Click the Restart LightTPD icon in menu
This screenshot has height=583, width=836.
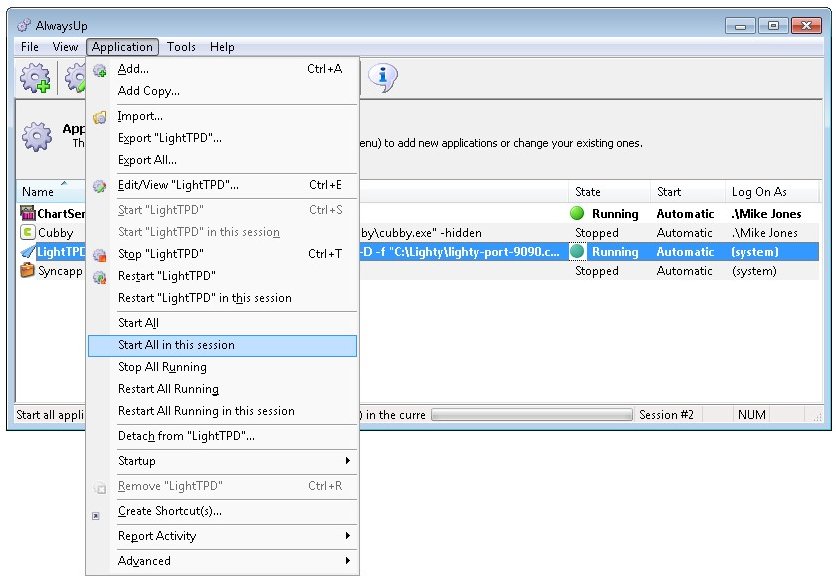tap(100, 277)
